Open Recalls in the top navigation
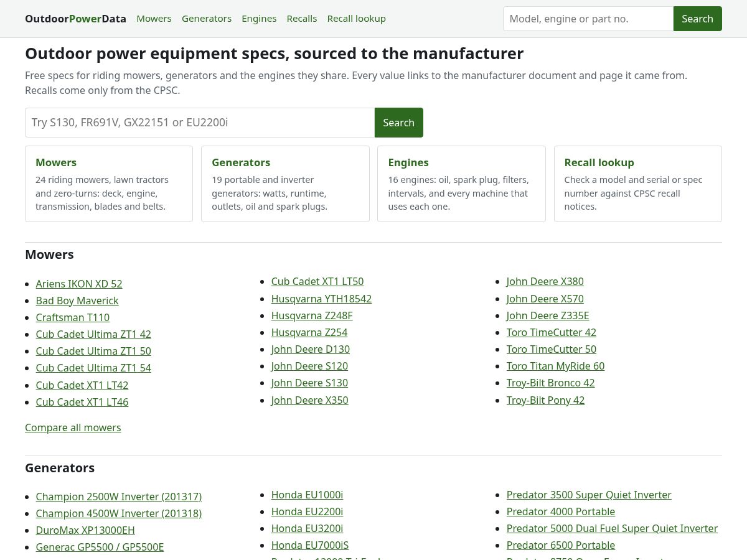This screenshot has height=560, width=747. (302, 19)
